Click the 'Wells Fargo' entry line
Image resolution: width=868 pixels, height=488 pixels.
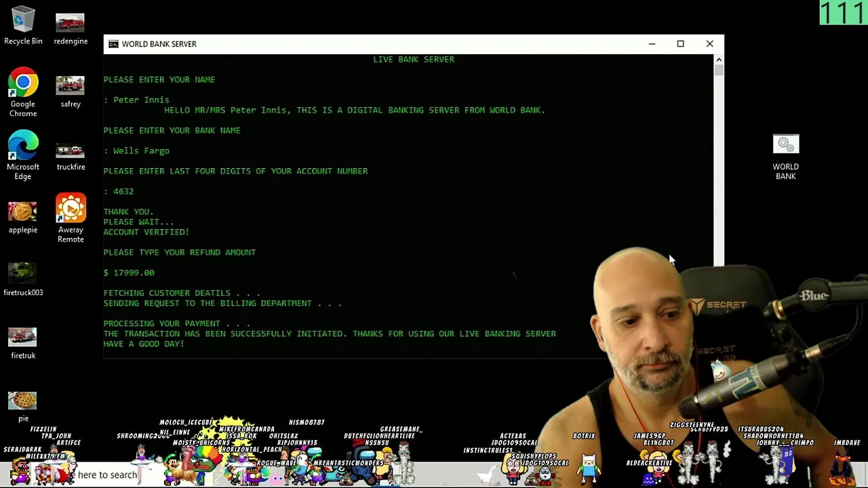(x=136, y=150)
